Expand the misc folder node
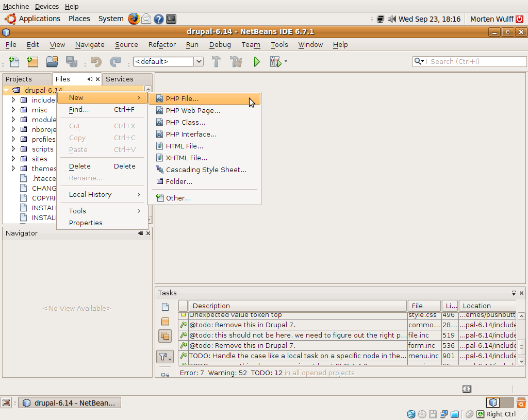The image size is (528, 420). 13,110
